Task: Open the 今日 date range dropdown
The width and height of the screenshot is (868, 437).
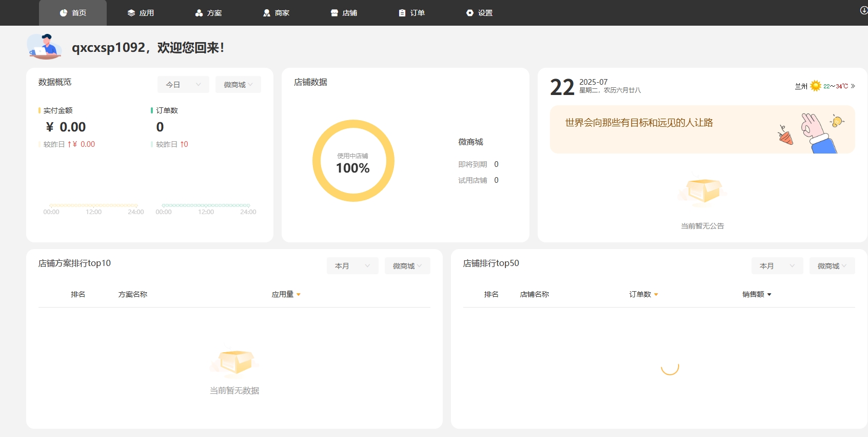Action: (x=183, y=85)
